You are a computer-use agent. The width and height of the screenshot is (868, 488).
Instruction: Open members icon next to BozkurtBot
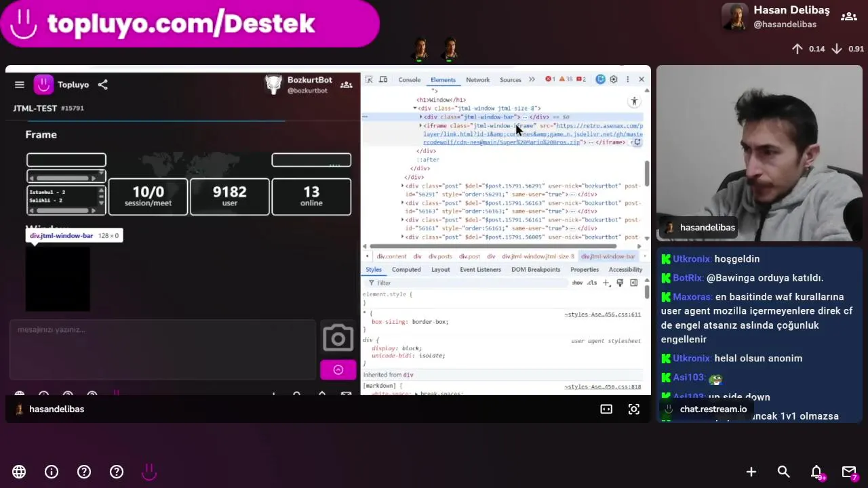pyautogui.click(x=346, y=85)
